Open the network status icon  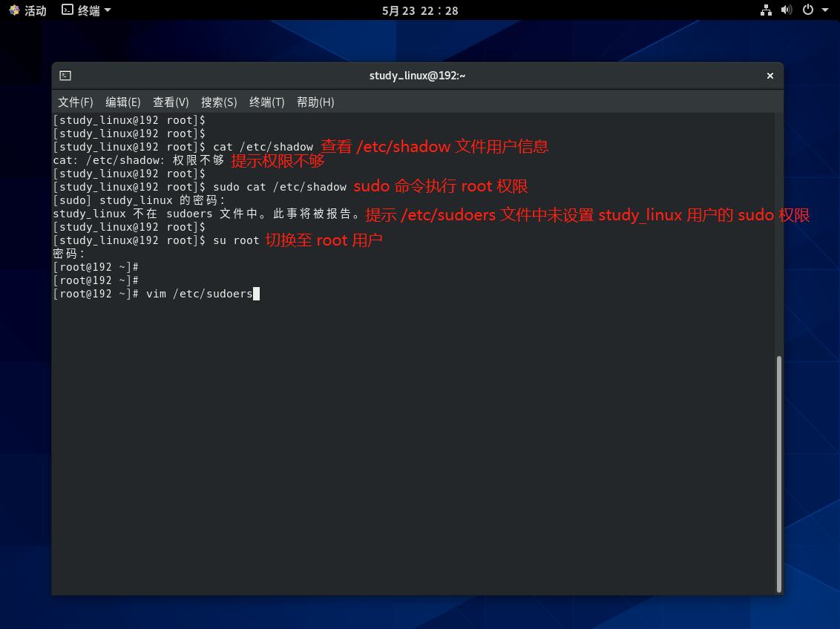tap(767, 10)
